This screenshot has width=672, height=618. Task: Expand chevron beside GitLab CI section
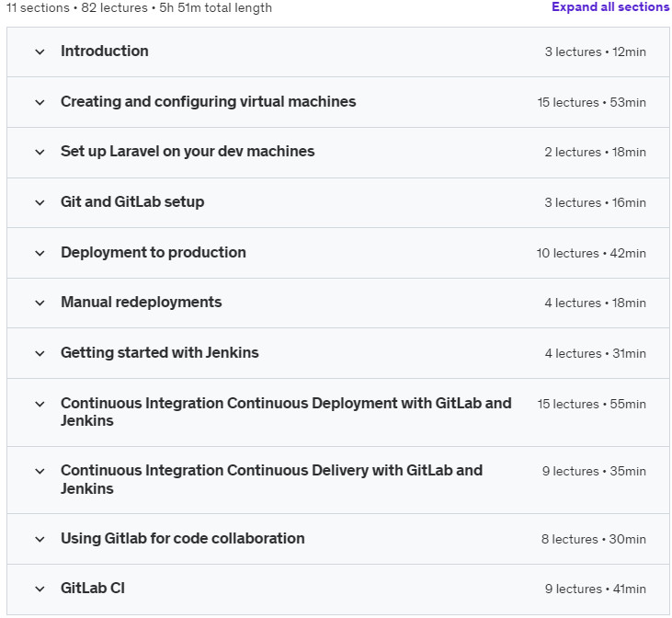(40, 589)
